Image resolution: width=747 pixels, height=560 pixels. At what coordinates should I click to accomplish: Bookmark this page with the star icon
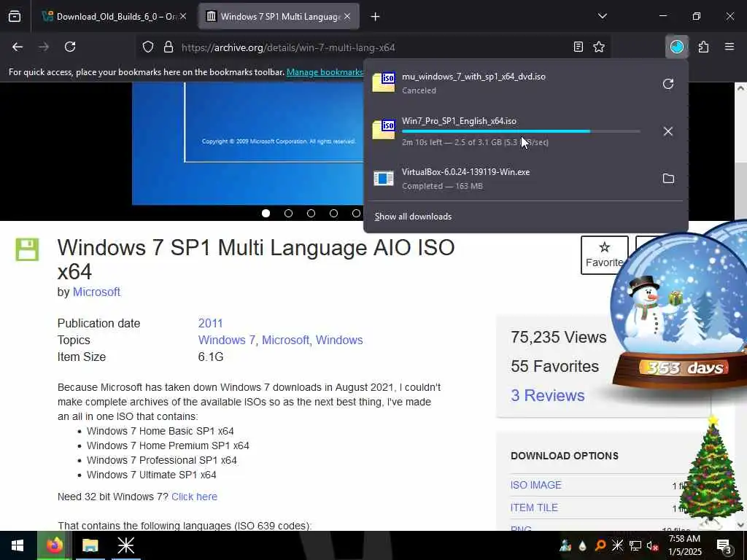click(x=599, y=47)
